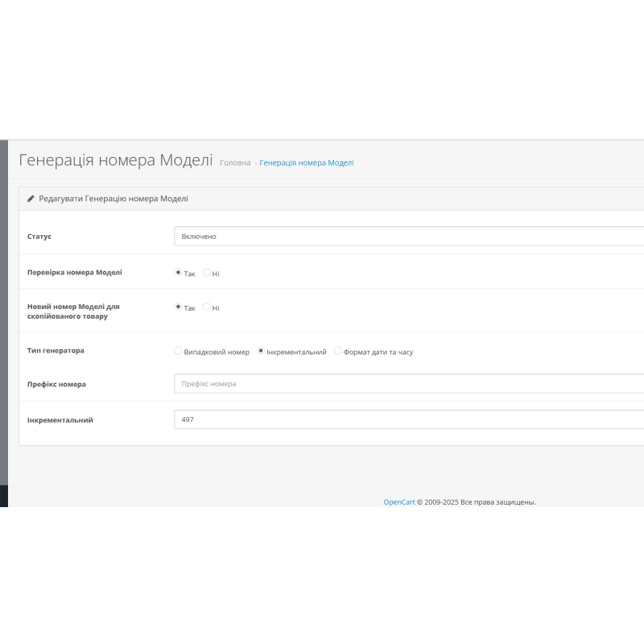Screen dimensions: 644x644
Task: Select Так for Новий номер Моделі option
Action: 179,307
